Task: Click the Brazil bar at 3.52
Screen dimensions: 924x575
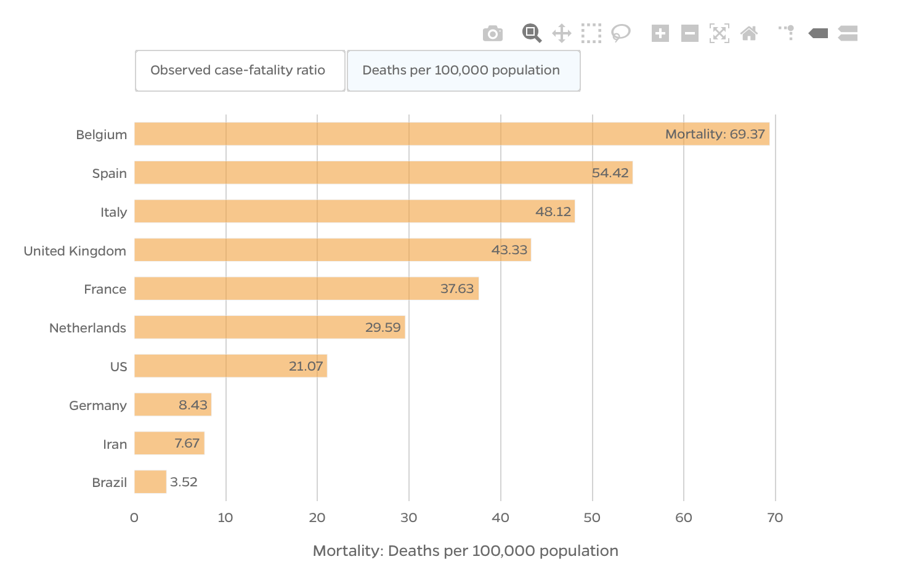Action: [x=150, y=482]
